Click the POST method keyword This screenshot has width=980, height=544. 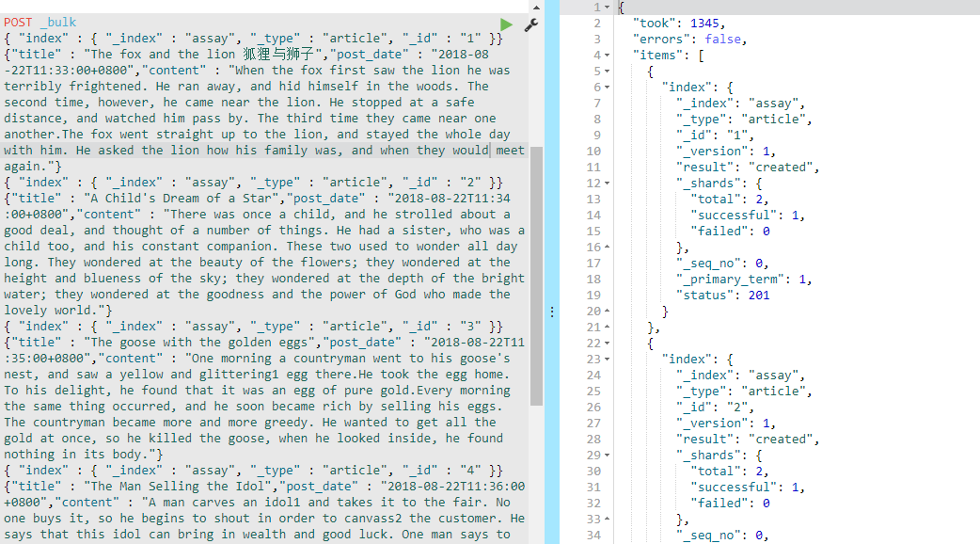[18, 23]
